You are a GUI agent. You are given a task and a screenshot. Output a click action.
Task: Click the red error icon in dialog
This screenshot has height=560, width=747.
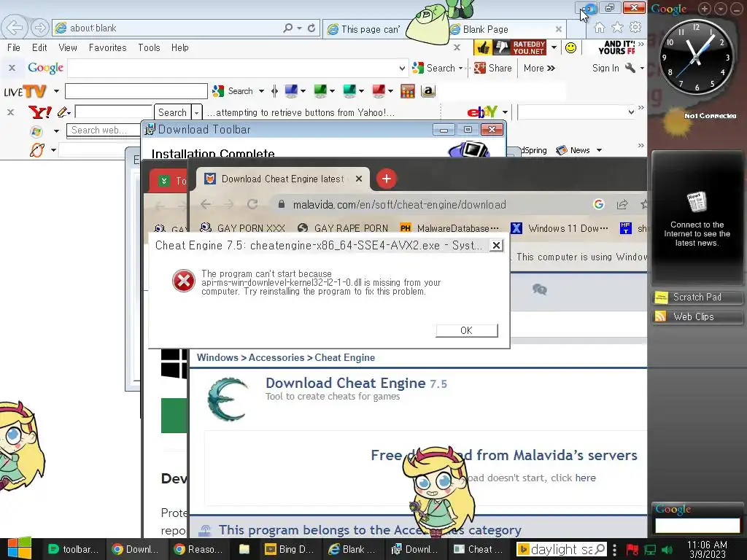(183, 281)
